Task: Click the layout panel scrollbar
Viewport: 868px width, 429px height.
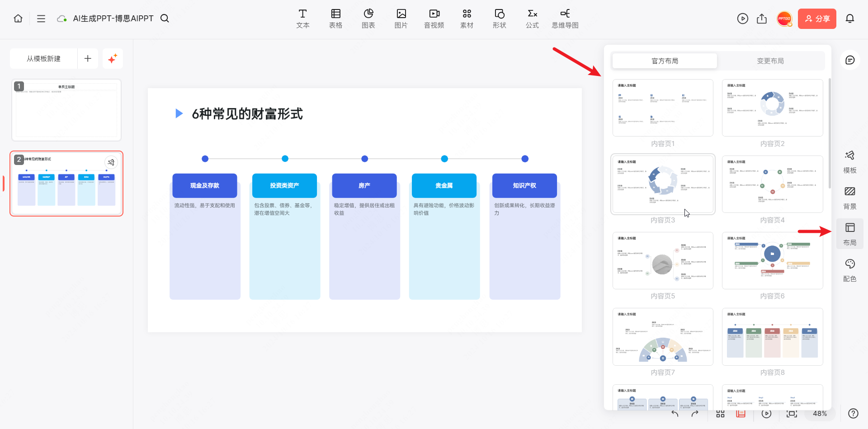Action: [830, 133]
